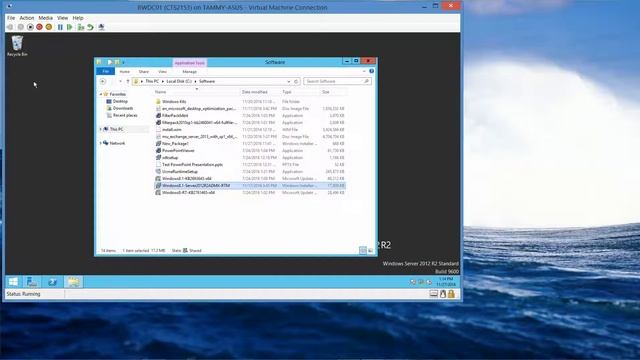Click the Refresh button in address bar

pos(296,81)
